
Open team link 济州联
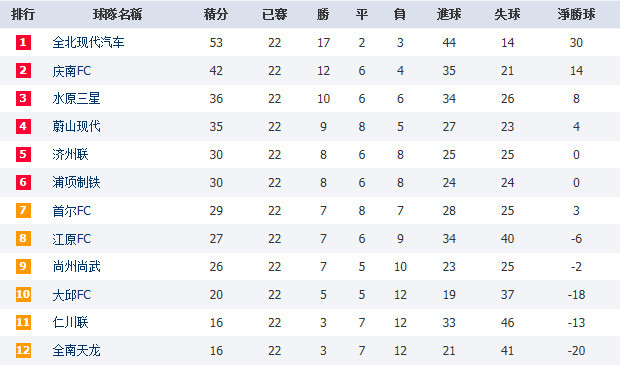(70, 154)
